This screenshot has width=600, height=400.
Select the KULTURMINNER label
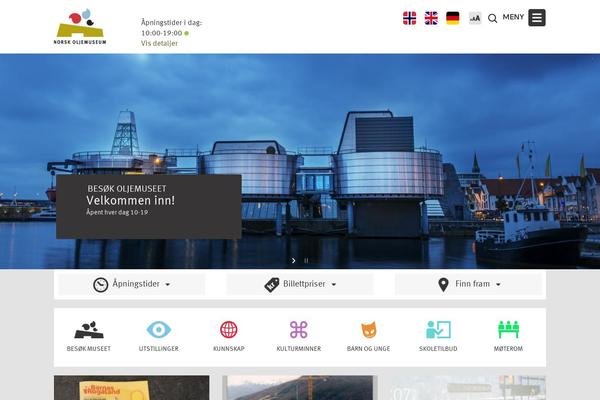299,349
